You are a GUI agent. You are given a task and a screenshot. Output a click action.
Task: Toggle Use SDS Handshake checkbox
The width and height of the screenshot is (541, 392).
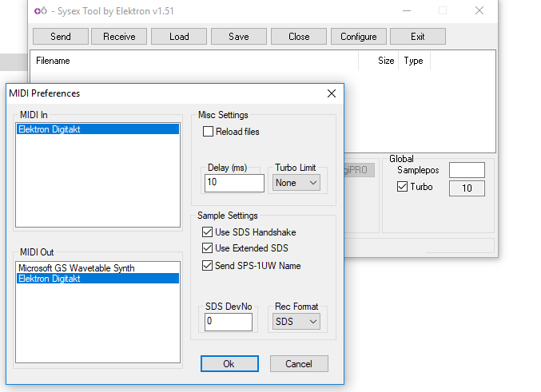point(207,232)
